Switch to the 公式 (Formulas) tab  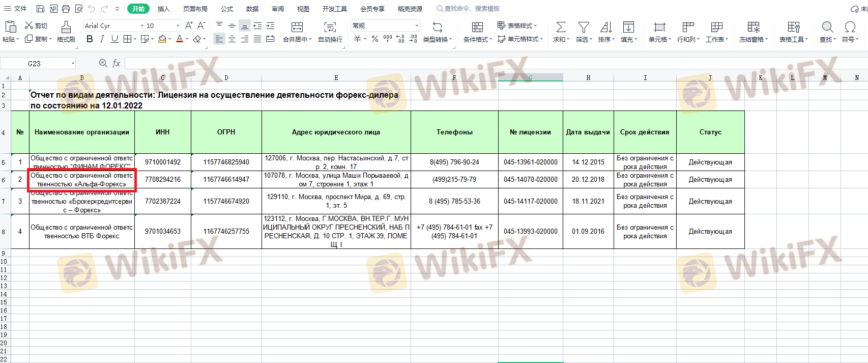227,9
